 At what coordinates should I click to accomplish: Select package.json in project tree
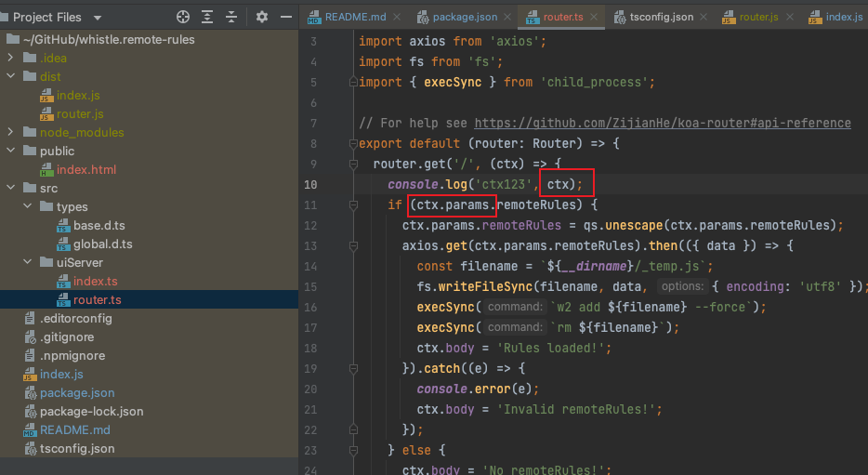pos(77,392)
